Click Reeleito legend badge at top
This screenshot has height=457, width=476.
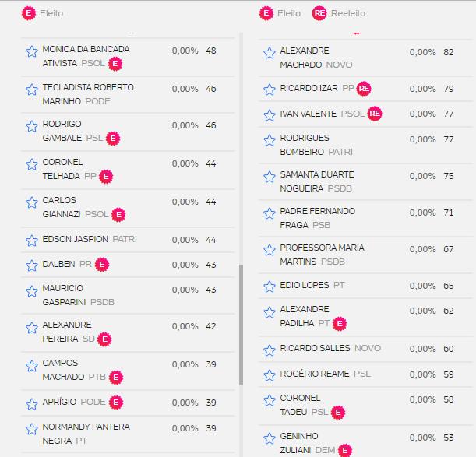click(319, 13)
